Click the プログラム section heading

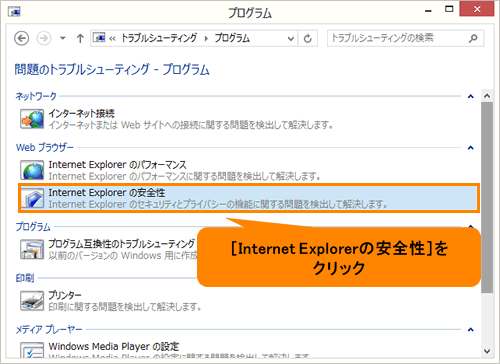click(33, 227)
